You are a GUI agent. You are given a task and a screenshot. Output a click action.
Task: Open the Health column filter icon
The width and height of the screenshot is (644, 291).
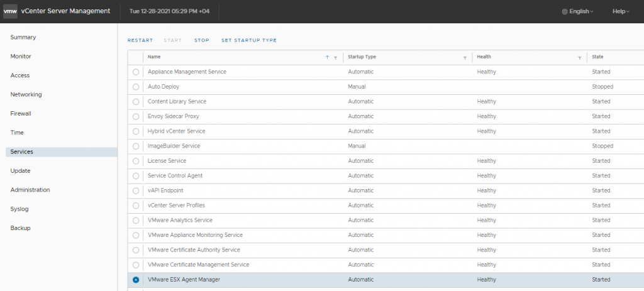click(x=579, y=58)
